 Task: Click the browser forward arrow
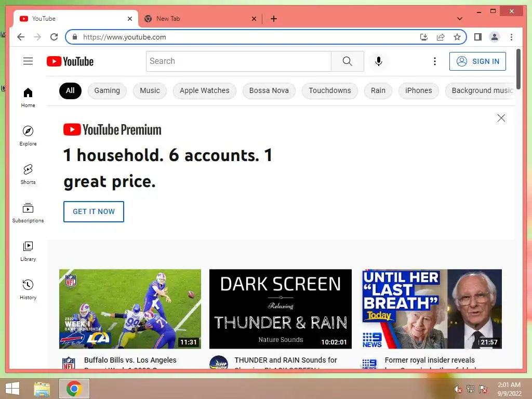pos(37,37)
